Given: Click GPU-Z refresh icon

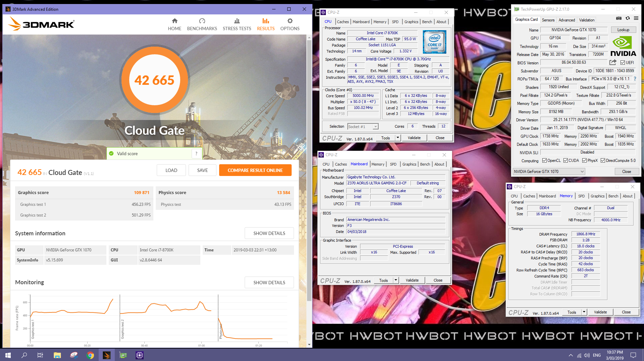Looking at the screenshot, I should [x=628, y=18].
